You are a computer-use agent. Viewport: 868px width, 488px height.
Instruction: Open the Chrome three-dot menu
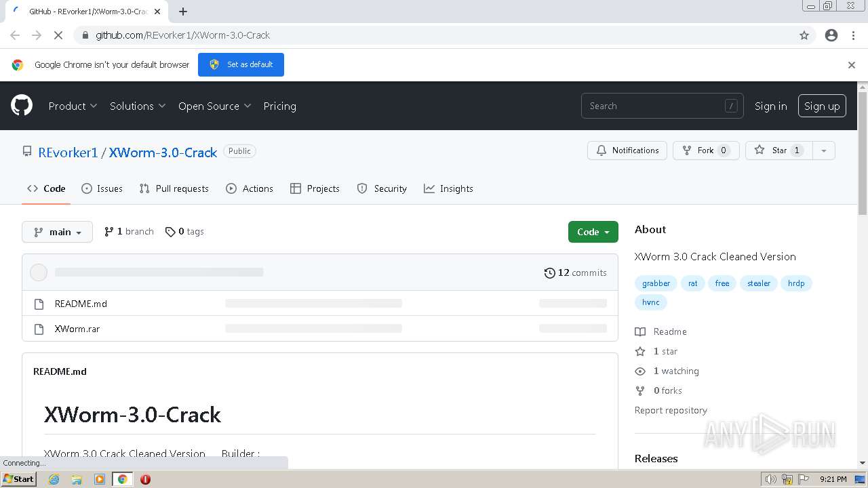[853, 35]
